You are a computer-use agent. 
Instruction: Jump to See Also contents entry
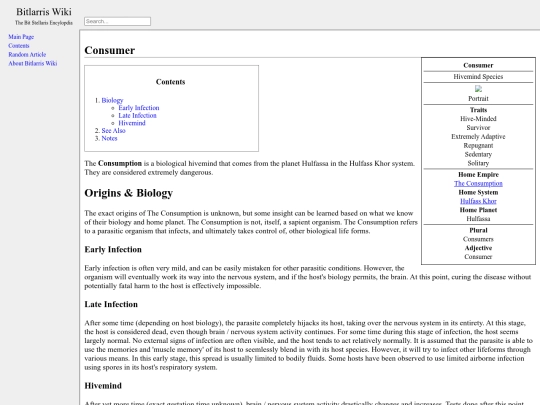click(x=113, y=131)
